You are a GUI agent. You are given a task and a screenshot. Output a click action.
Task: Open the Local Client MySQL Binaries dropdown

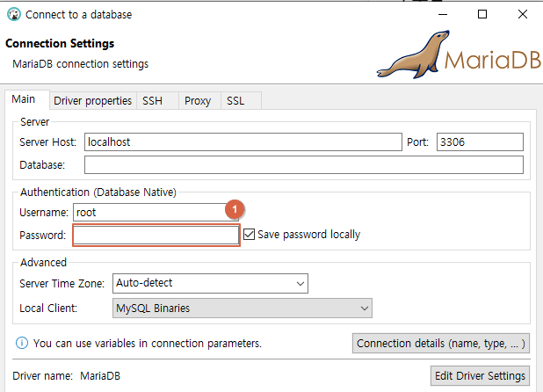pyautogui.click(x=243, y=309)
